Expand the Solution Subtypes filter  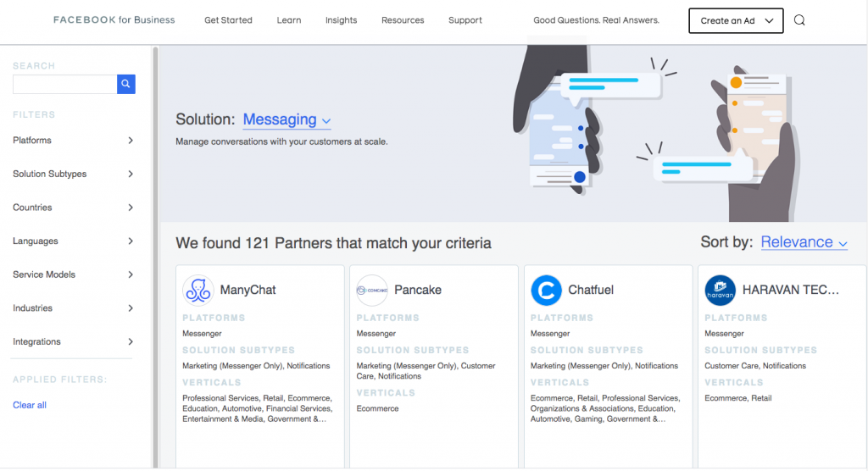(73, 174)
